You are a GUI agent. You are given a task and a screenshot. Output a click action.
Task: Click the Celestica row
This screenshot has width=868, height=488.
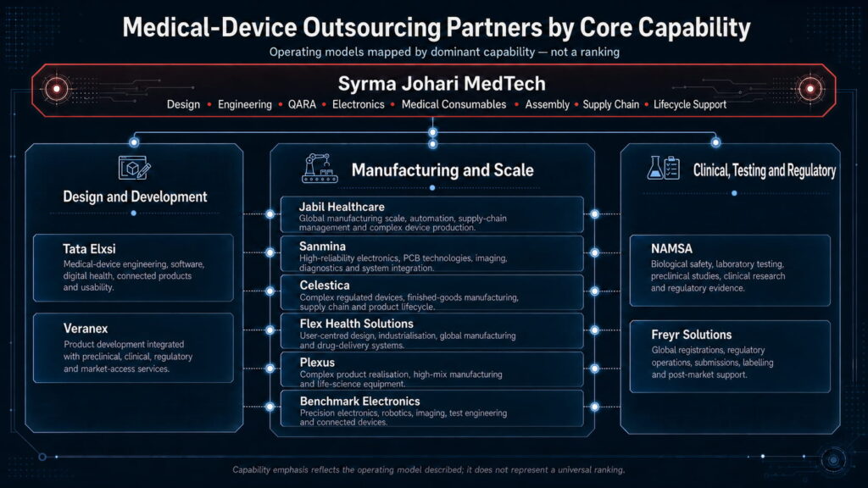pos(431,292)
